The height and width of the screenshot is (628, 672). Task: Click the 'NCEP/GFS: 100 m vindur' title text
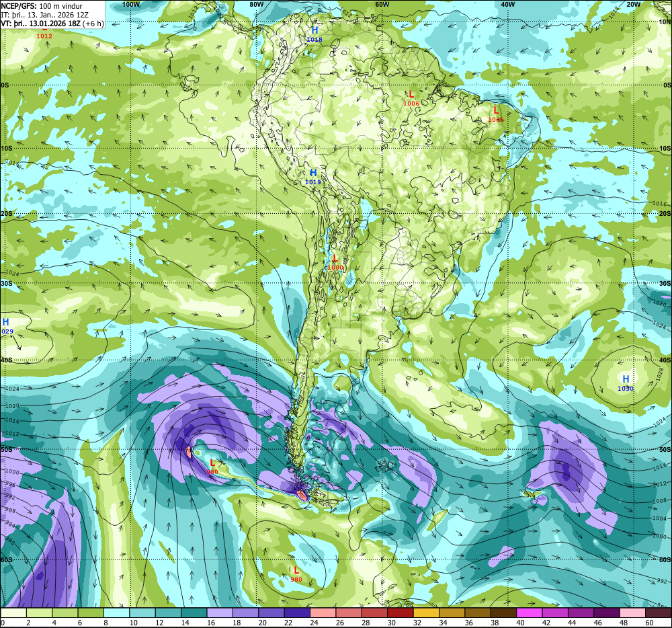[42, 6]
